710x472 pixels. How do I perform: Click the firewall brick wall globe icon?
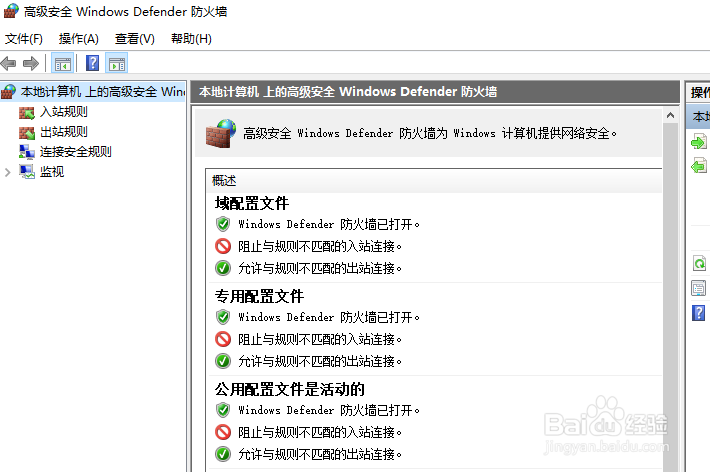(x=221, y=134)
